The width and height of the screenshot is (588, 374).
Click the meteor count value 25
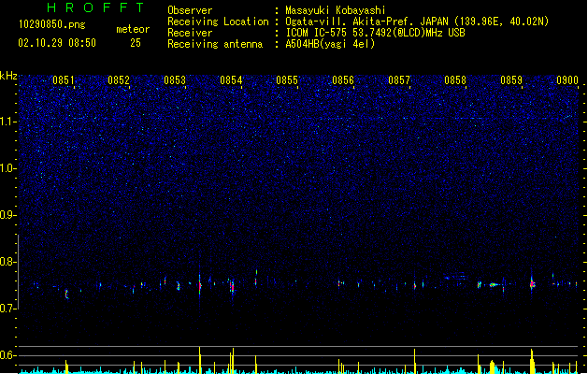click(x=136, y=43)
